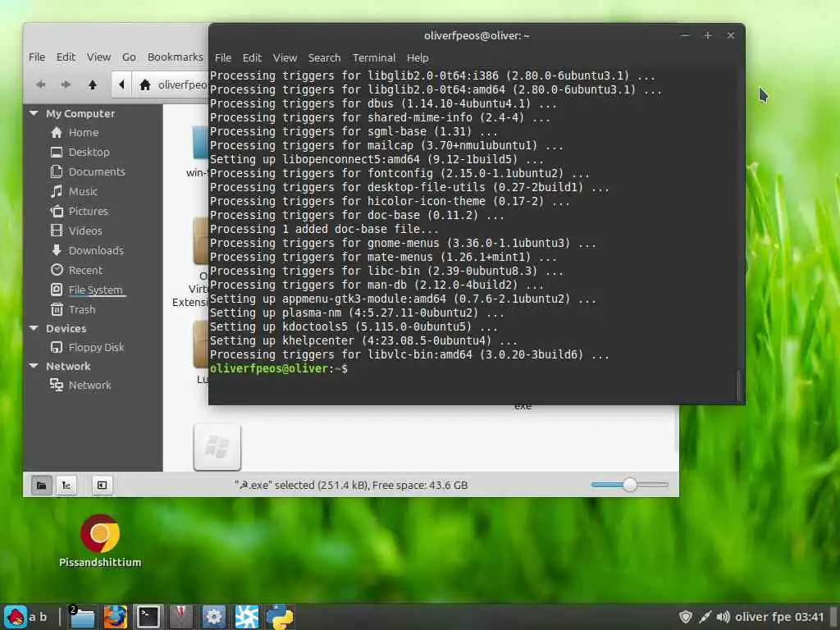
Task: Open file manager from taskbar
Action: (x=82, y=617)
